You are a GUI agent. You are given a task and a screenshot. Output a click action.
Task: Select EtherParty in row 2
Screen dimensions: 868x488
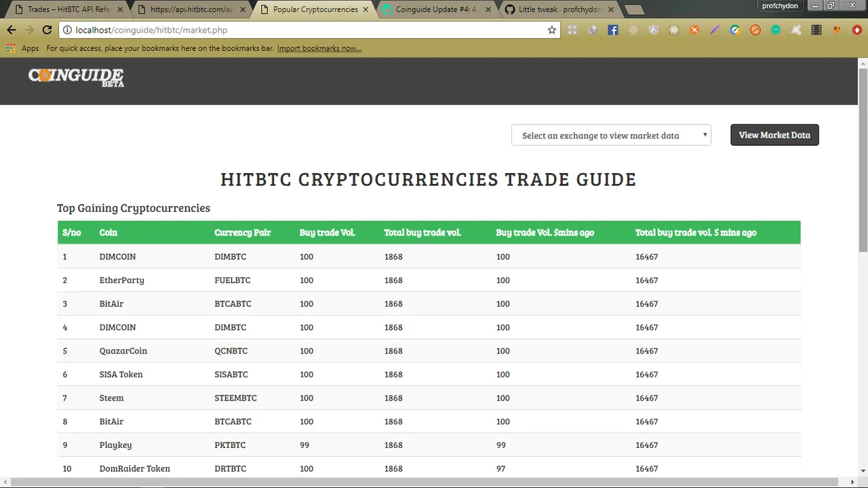[121, 280]
